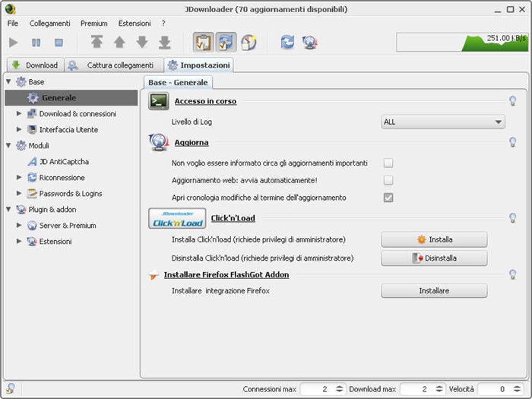Select Generale in settings tree
The image size is (532, 399).
point(71,98)
